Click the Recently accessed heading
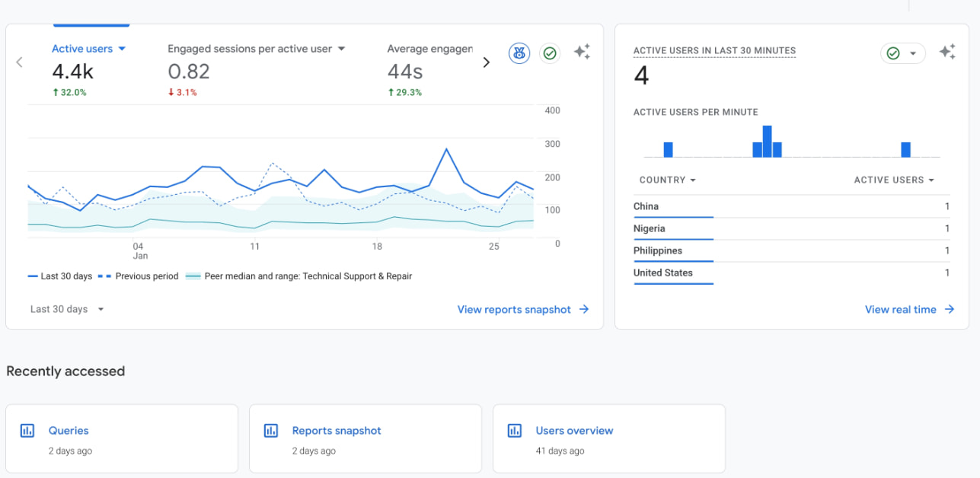This screenshot has width=980, height=478. pyautogui.click(x=65, y=371)
